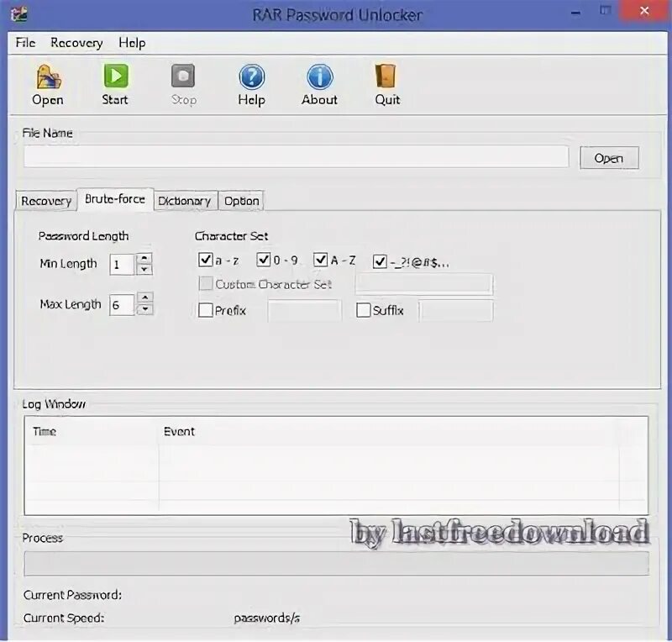Viewport: 672px width, 642px height.
Task: Toggle the special symbols character set checkbox
Action: tap(380, 261)
